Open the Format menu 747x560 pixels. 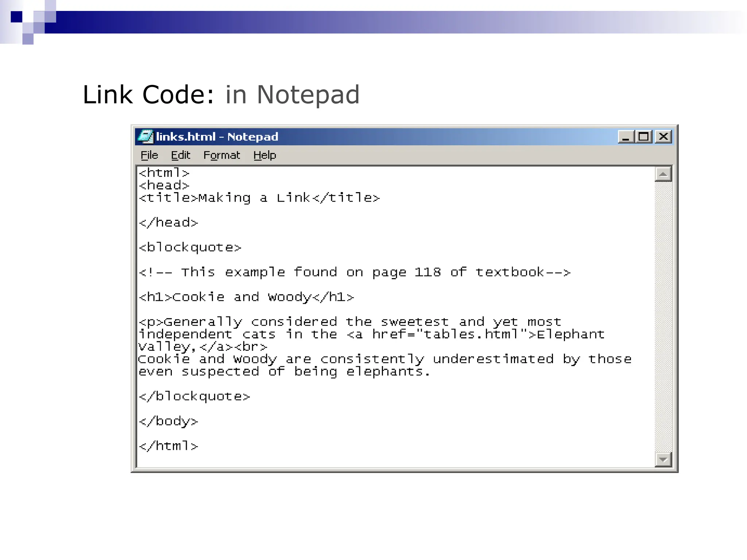point(221,155)
